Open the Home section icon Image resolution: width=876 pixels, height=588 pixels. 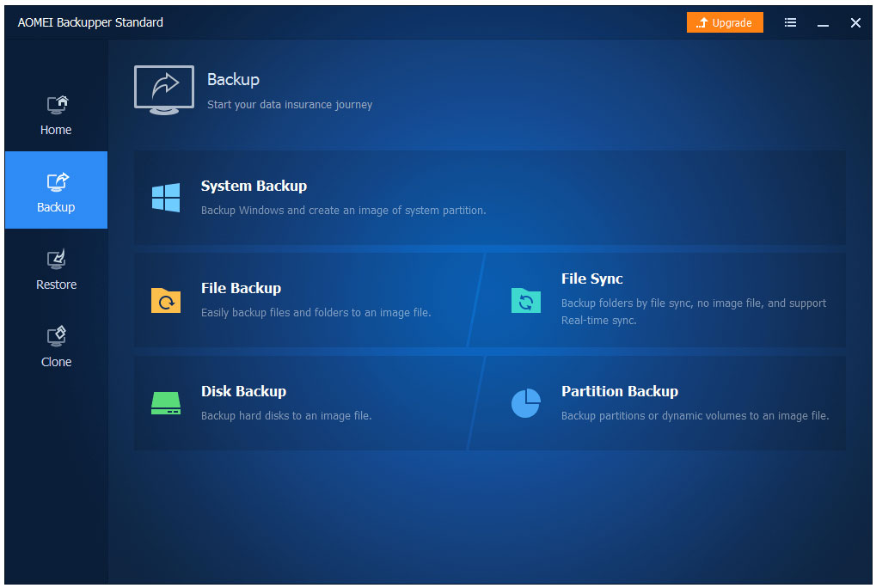tap(57, 104)
